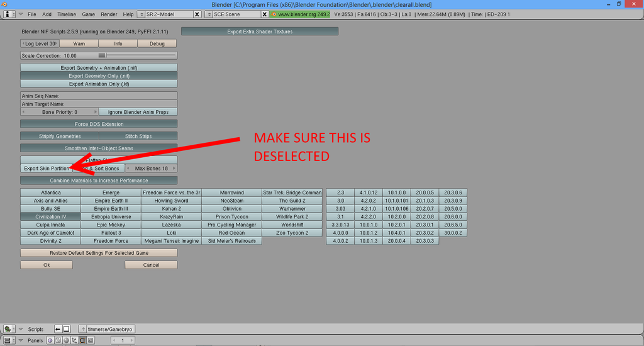Confirm export with the Ok button
Viewport: 644px width, 346px height.
(x=47, y=265)
